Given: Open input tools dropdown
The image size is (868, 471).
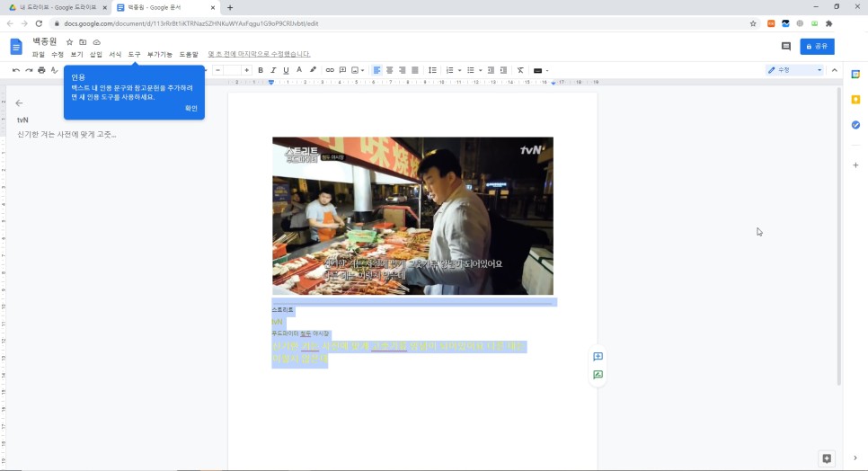Looking at the screenshot, I should 540,70.
